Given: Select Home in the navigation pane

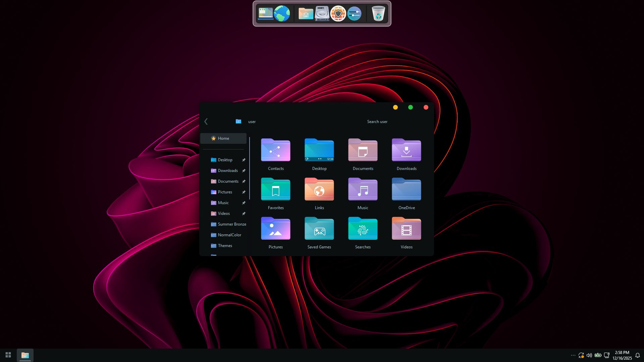Looking at the screenshot, I should coord(223,138).
